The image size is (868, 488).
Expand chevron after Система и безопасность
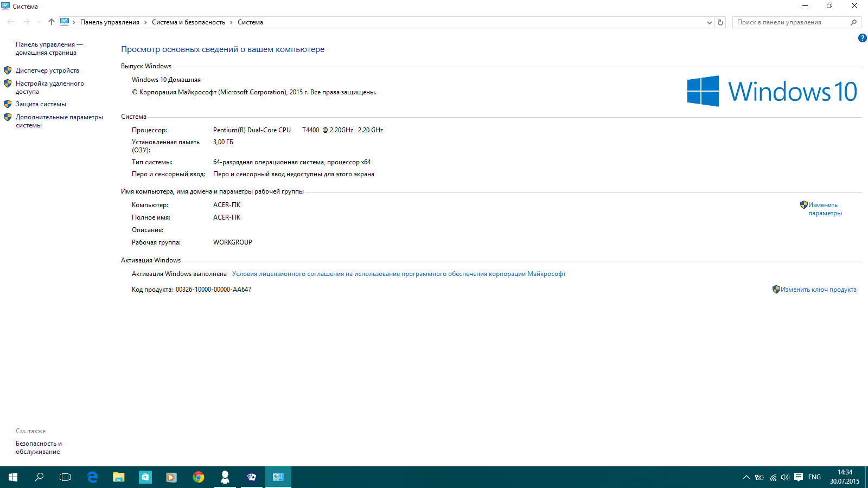(x=231, y=22)
